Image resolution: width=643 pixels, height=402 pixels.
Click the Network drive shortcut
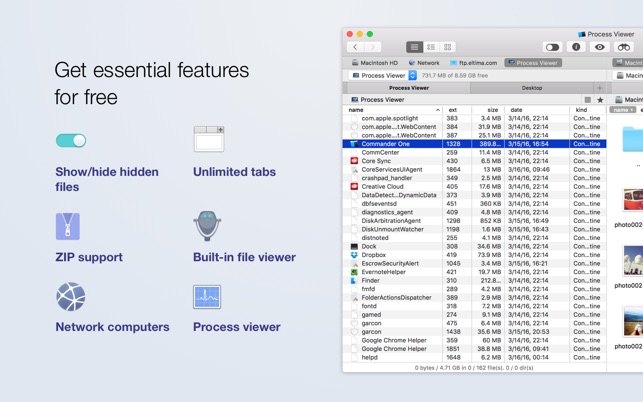coord(423,63)
